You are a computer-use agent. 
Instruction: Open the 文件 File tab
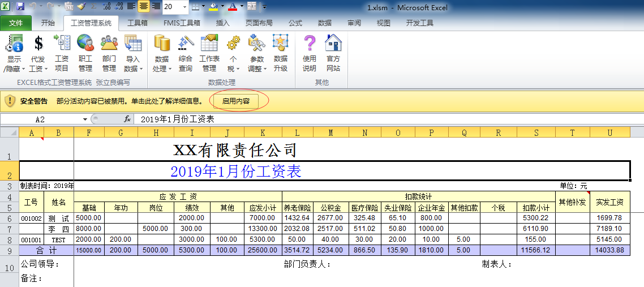click(16, 23)
